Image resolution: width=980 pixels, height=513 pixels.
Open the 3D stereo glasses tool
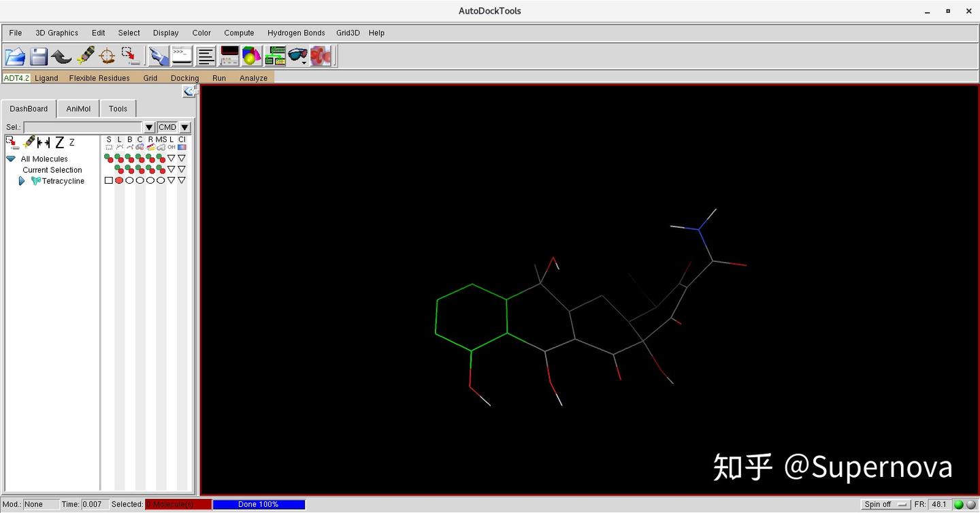point(297,56)
